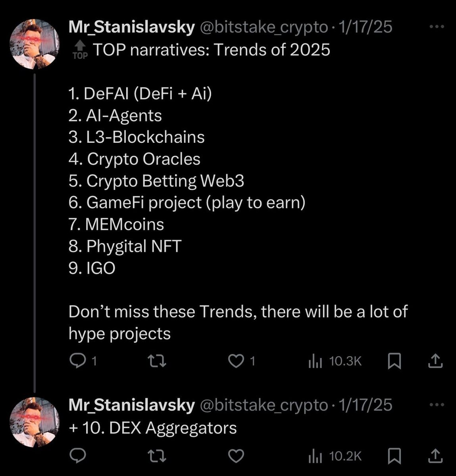Share the DEX Aggregators tweet
Viewport: 456px width, 476px height.
(x=436, y=456)
